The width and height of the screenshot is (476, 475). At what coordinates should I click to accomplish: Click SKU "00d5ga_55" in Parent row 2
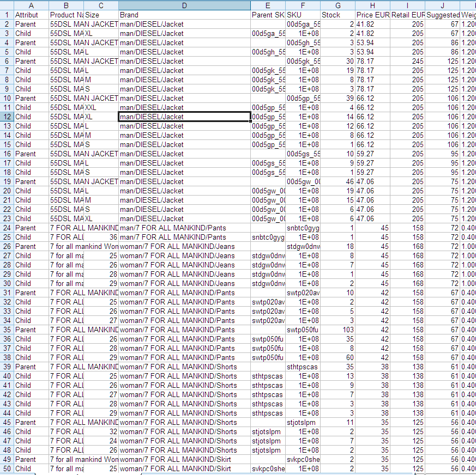pos(303,25)
